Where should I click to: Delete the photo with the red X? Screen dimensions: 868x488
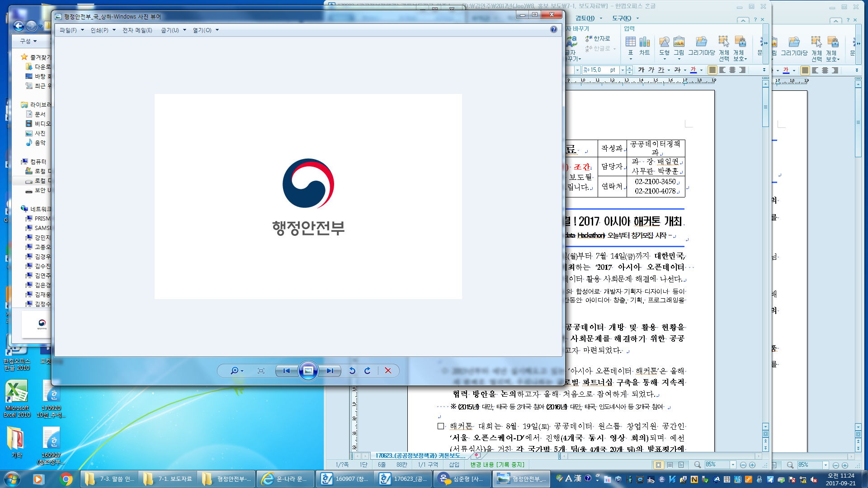point(388,371)
